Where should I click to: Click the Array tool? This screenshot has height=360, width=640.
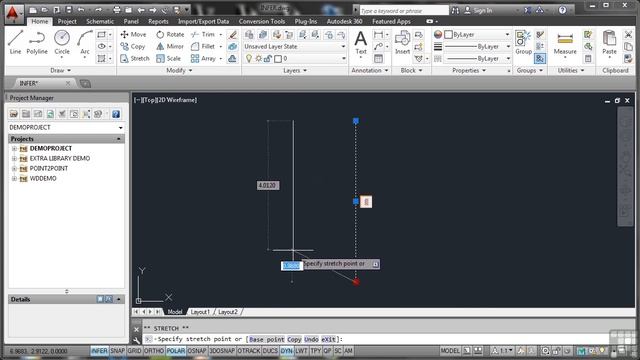tap(203, 58)
